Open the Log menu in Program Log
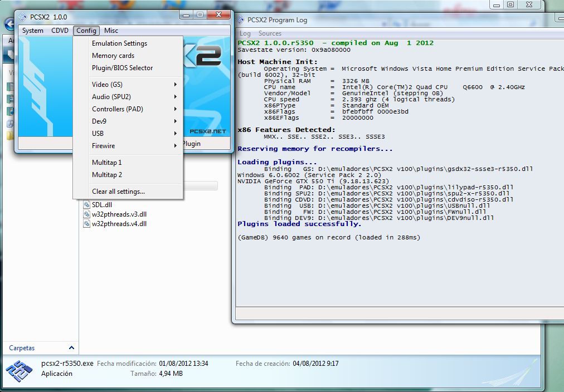Image resolution: width=564 pixels, height=392 pixels. (245, 33)
